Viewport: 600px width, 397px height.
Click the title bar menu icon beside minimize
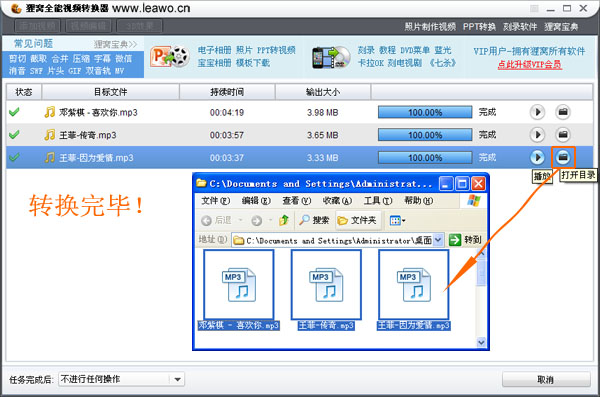pyautogui.click(x=534, y=8)
